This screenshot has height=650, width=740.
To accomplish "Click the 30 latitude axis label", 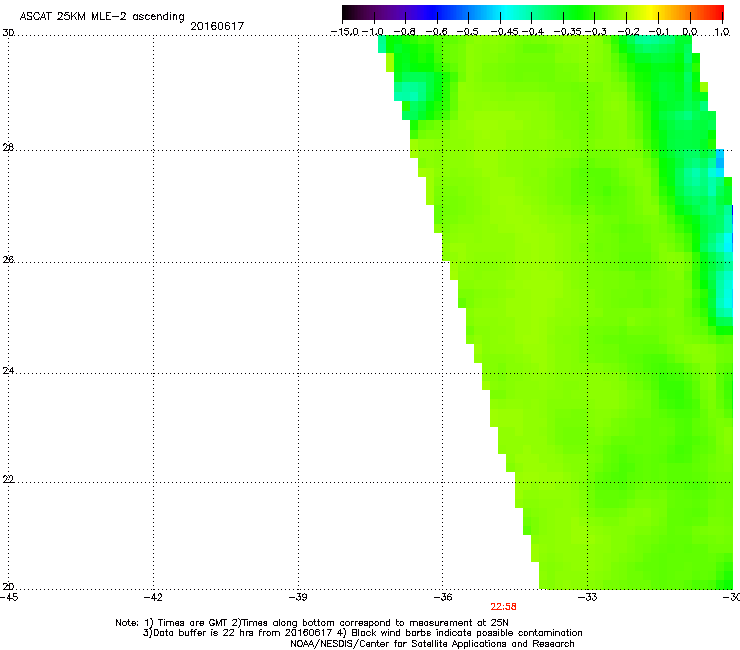I will pyautogui.click(x=8, y=33).
